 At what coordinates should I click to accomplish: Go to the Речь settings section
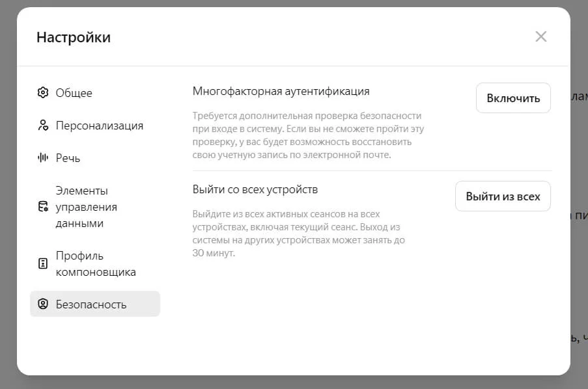(x=68, y=157)
